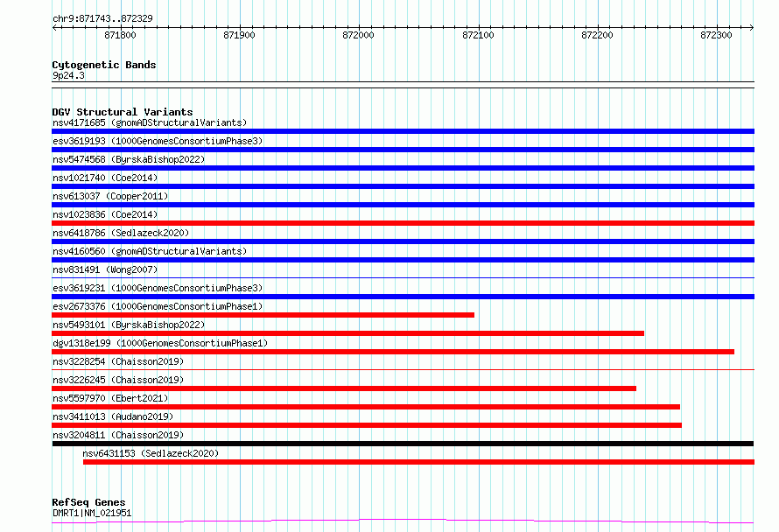This screenshot has width=779, height=532.
Task: Click the Cytogenetic Bands track title
Action: point(104,65)
